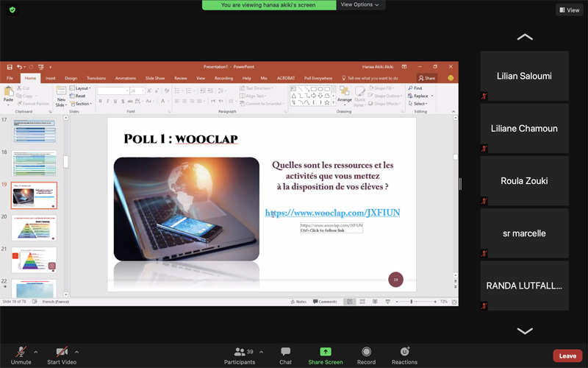Click the green encryption shield icon

pos(12,10)
